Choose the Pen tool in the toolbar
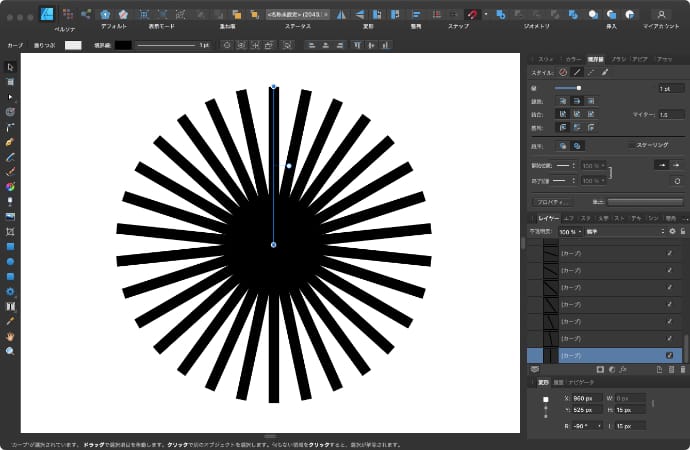Viewport: 690px width, 450px height. click(10, 127)
